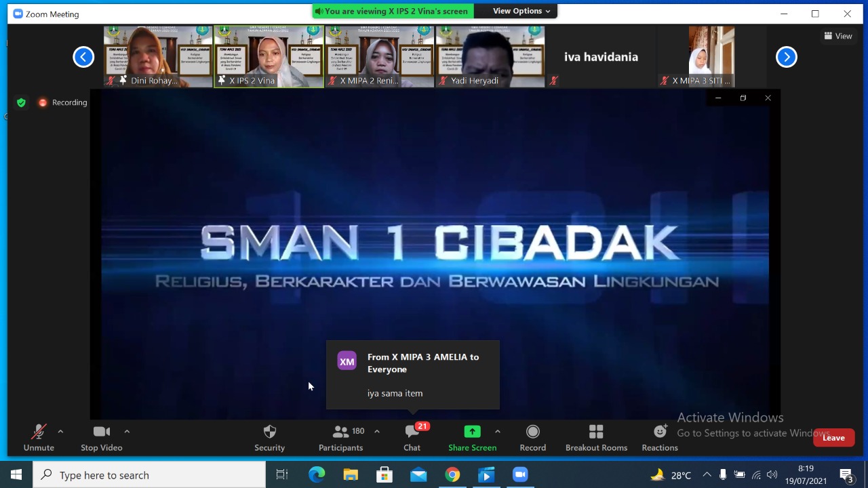Toggle the Record button
The width and height of the screenshot is (868, 488).
(532, 438)
